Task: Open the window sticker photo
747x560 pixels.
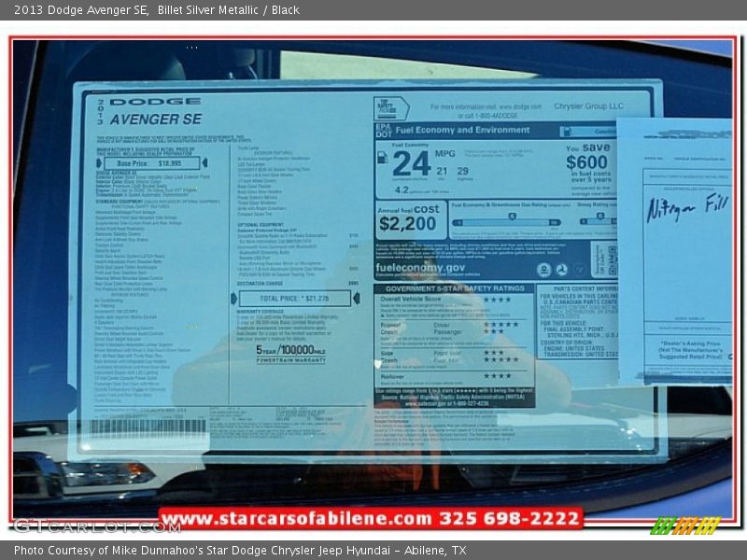Action: click(373, 281)
